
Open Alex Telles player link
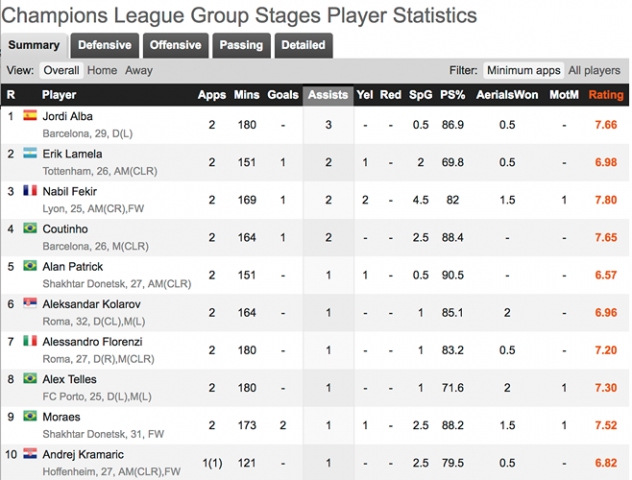tap(69, 379)
